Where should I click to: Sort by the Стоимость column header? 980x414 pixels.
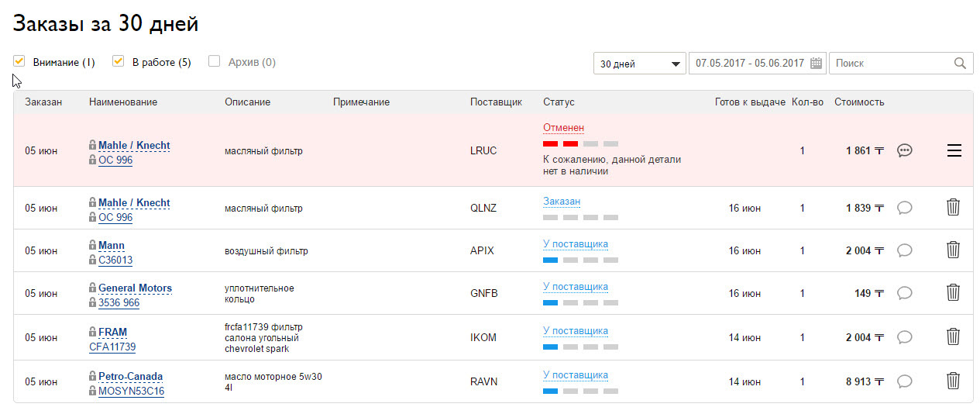coord(858,102)
